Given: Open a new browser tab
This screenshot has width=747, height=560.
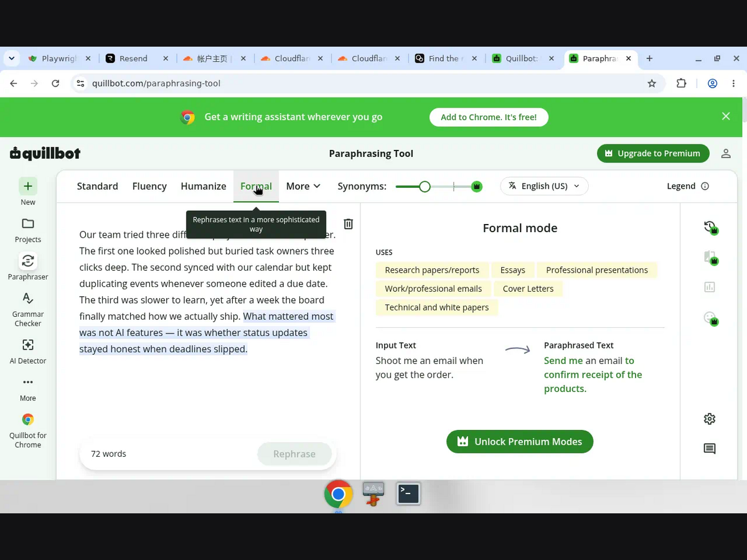Looking at the screenshot, I should (649, 58).
